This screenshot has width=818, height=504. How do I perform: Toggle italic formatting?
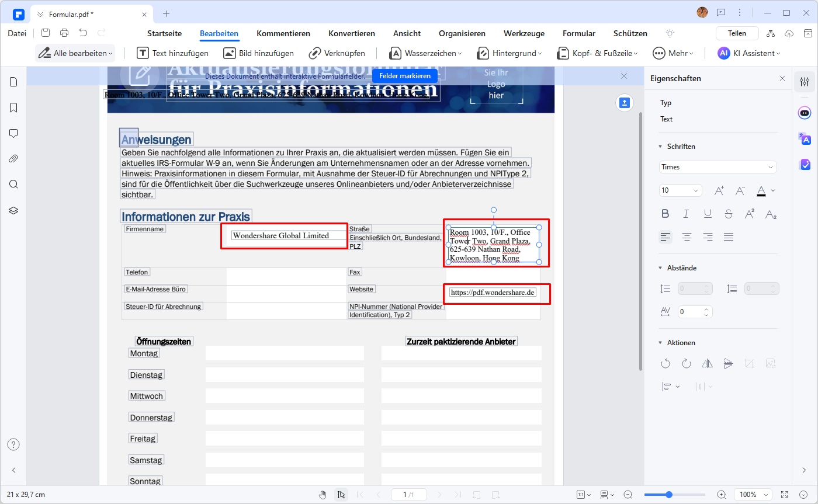point(687,214)
